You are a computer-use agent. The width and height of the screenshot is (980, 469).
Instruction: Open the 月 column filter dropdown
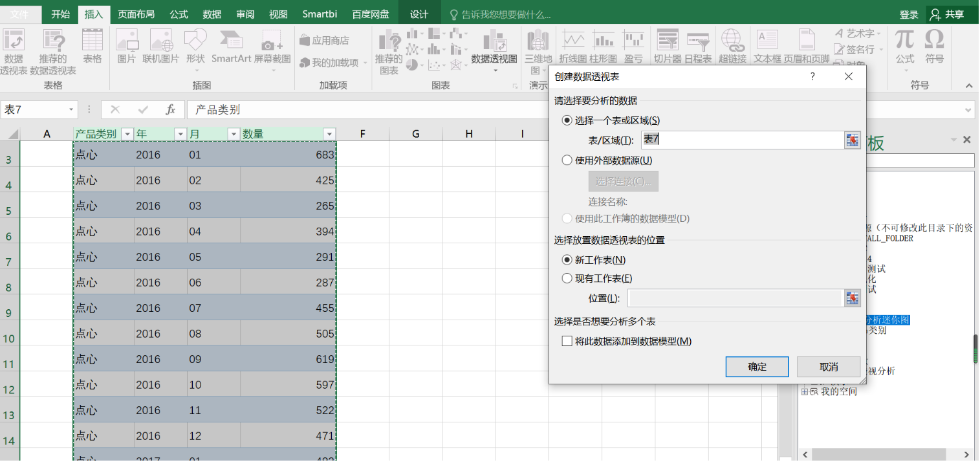(234, 135)
